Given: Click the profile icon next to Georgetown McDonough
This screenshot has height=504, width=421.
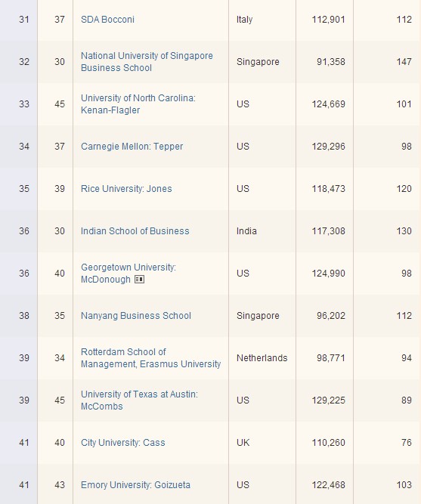Looking at the screenshot, I should click(x=139, y=280).
